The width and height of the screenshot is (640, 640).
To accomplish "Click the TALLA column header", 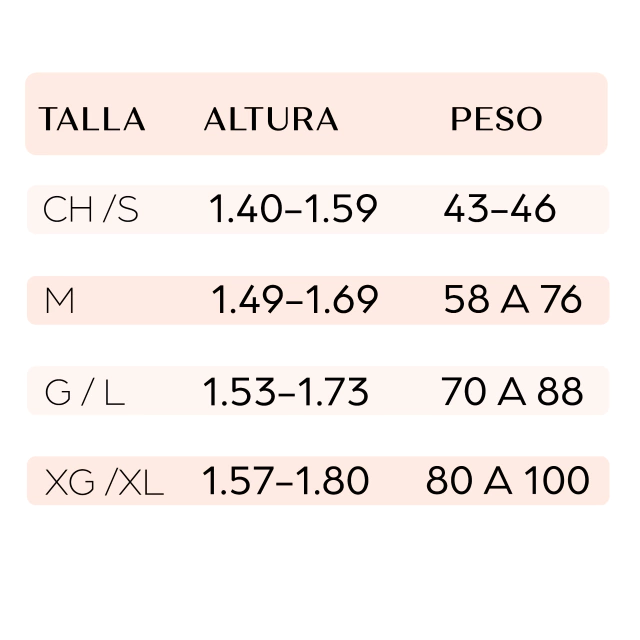I will point(92,120).
